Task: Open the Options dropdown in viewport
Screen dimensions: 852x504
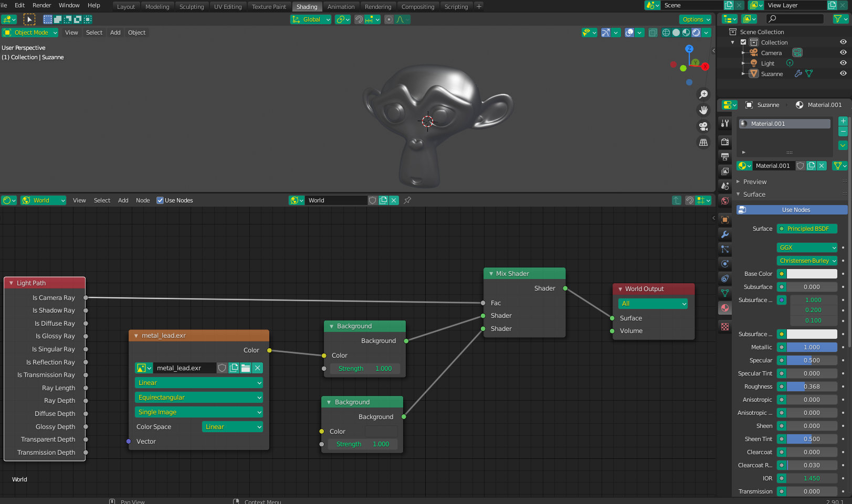Action: (697, 19)
